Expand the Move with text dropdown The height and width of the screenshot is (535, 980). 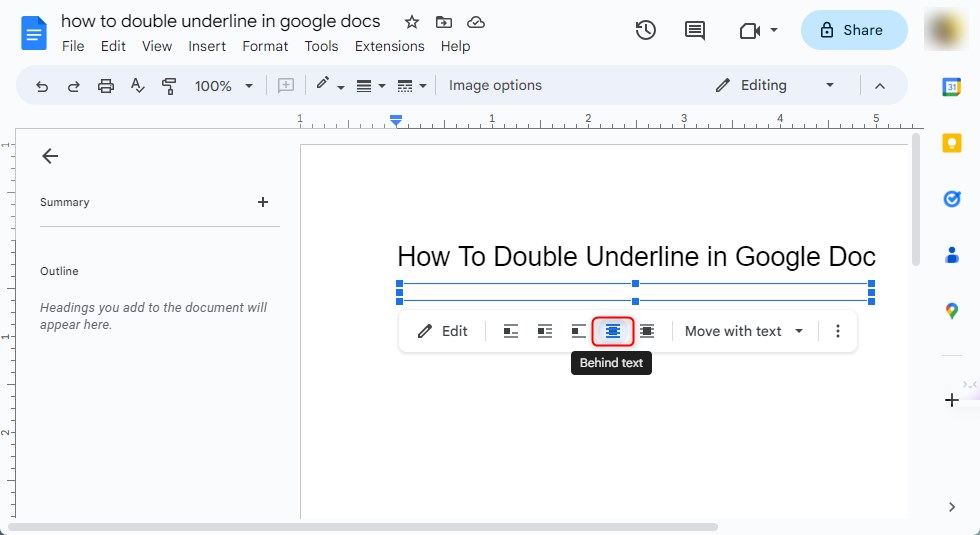pyautogui.click(x=744, y=331)
